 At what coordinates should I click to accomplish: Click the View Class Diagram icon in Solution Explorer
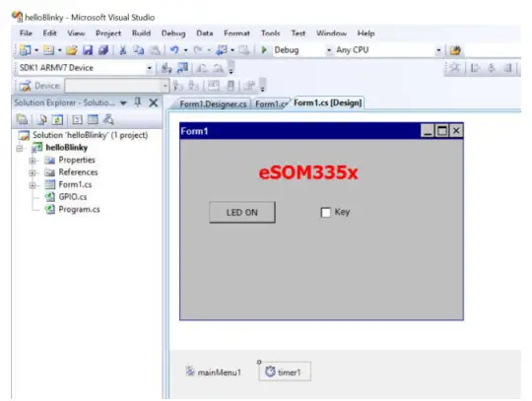108,119
